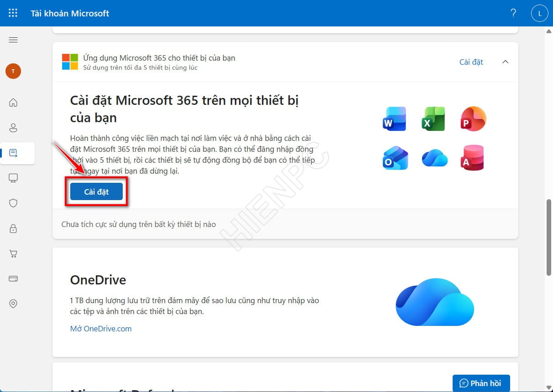Click the '1 TB dung lượng lưu trữ' description
The image size is (553, 392).
pos(194,306)
